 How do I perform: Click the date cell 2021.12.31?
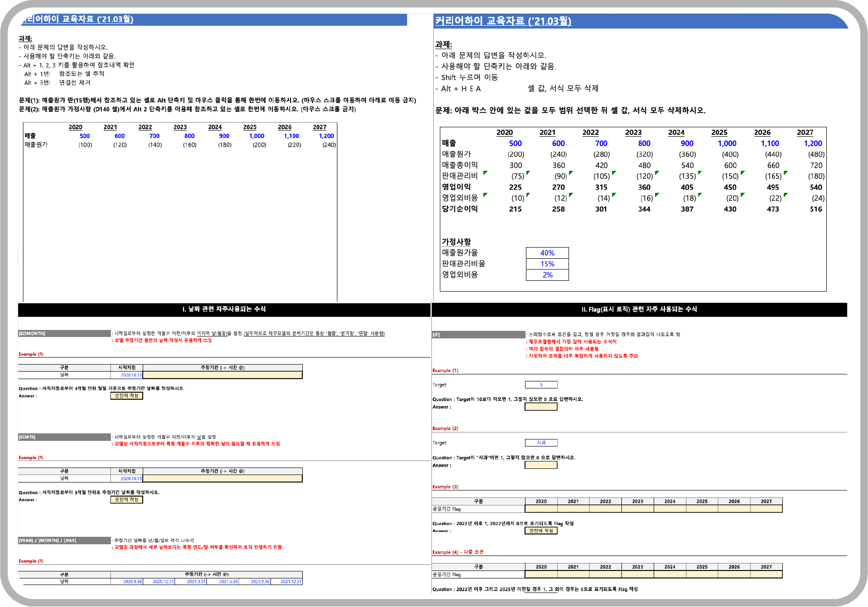pyautogui.click(x=286, y=582)
